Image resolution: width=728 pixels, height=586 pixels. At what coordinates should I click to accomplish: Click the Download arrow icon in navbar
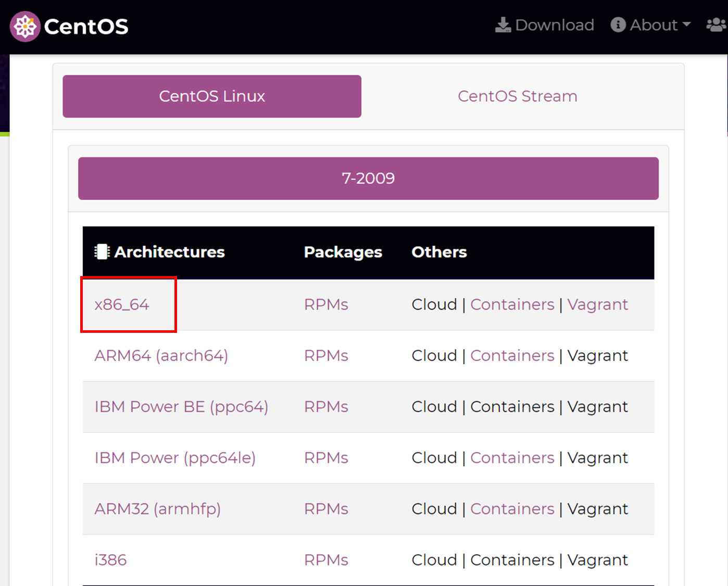(x=503, y=25)
